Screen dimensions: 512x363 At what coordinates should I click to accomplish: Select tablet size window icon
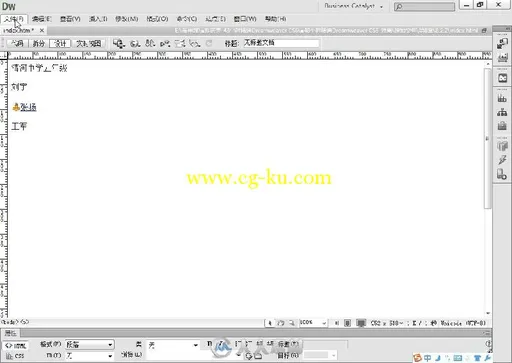click(x=347, y=323)
